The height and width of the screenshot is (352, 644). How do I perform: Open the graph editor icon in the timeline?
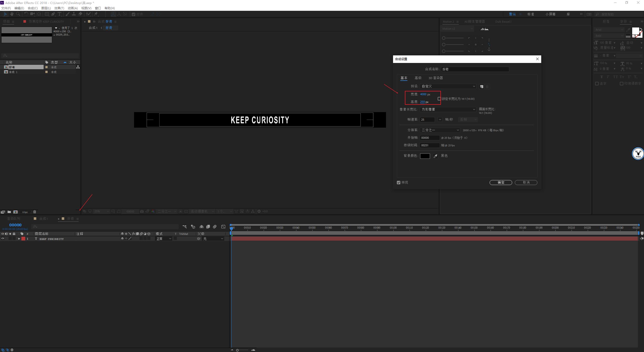[x=223, y=227]
